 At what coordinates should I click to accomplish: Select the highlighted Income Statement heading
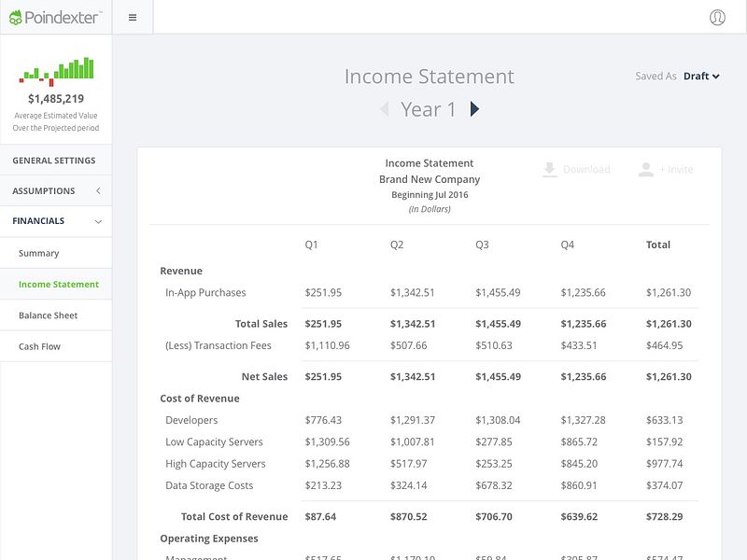pos(59,284)
